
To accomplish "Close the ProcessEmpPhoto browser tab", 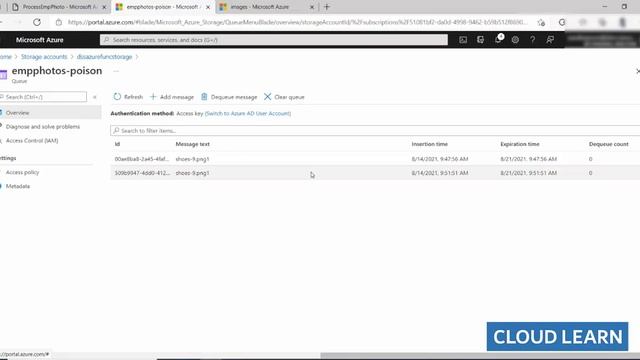I will (104, 7).
